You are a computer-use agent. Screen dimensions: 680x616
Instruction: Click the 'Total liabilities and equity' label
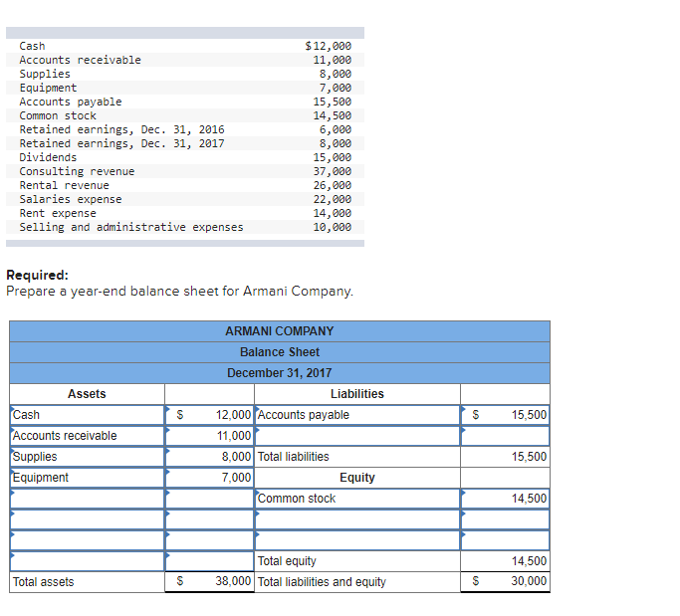(322, 582)
